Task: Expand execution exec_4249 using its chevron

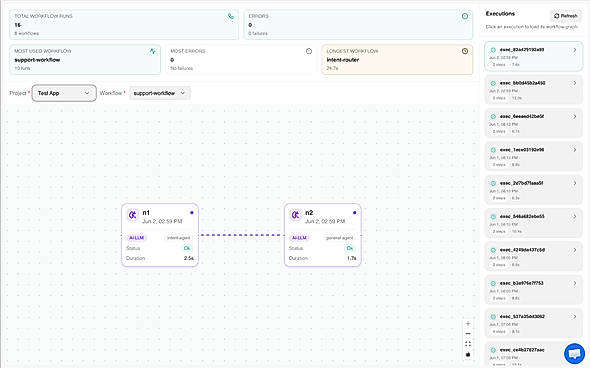Action: coord(575,250)
